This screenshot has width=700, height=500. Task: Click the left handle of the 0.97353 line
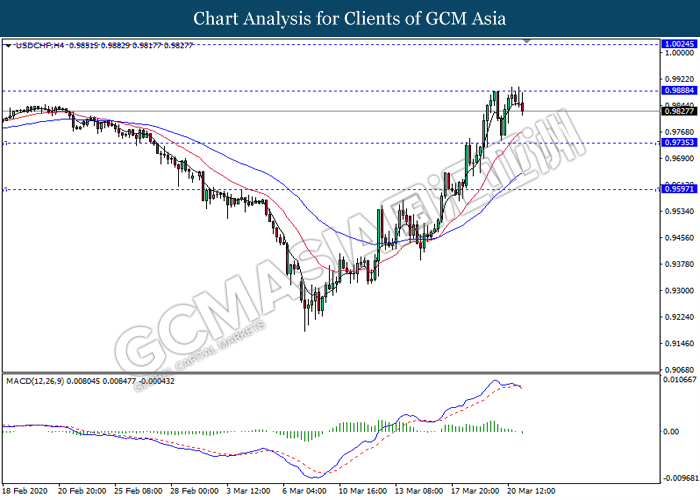(x=5, y=143)
